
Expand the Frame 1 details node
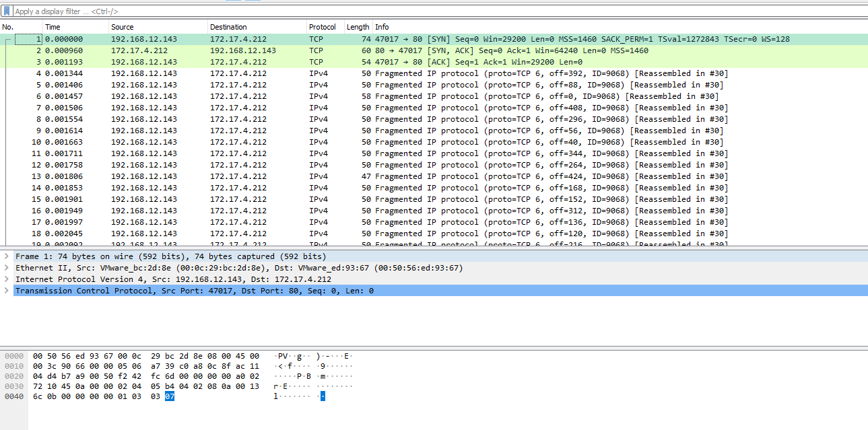coord(6,256)
